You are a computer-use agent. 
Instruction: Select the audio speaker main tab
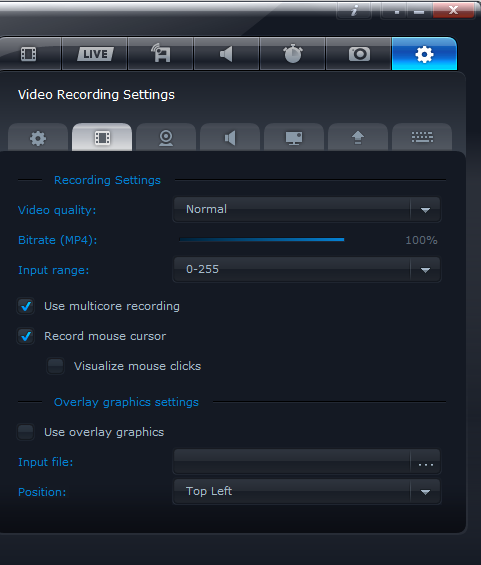pyautogui.click(x=227, y=54)
